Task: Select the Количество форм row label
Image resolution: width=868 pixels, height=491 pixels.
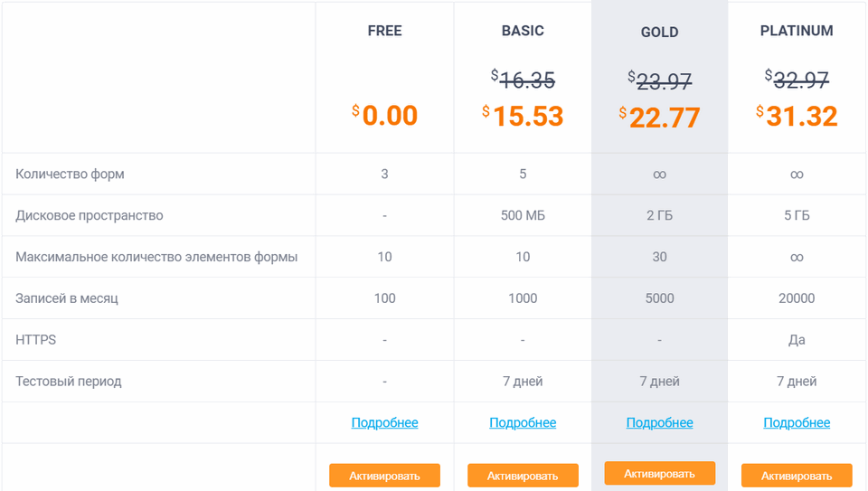Action: pos(70,174)
